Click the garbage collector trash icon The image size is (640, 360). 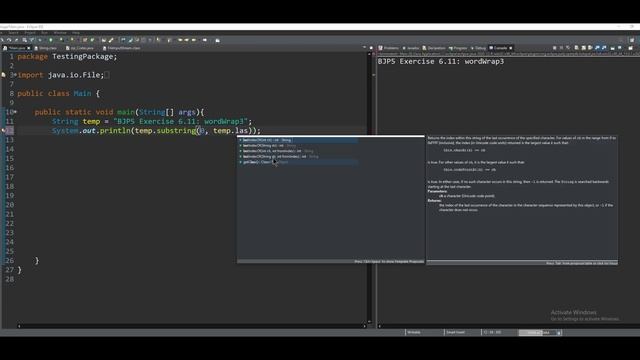[x=559, y=333]
